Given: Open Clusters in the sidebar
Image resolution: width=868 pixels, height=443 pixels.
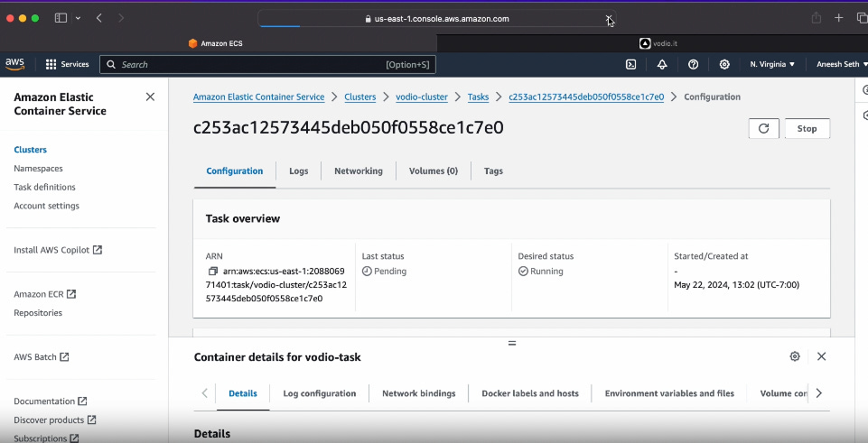Looking at the screenshot, I should [x=31, y=150].
